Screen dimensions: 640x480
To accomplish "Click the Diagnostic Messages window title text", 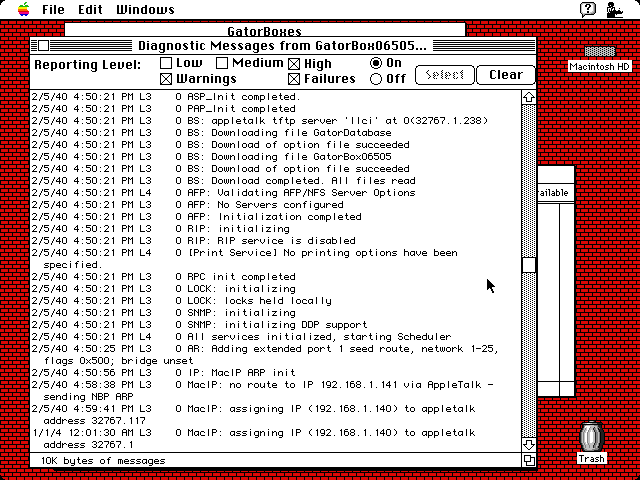I will pos(282,45).
